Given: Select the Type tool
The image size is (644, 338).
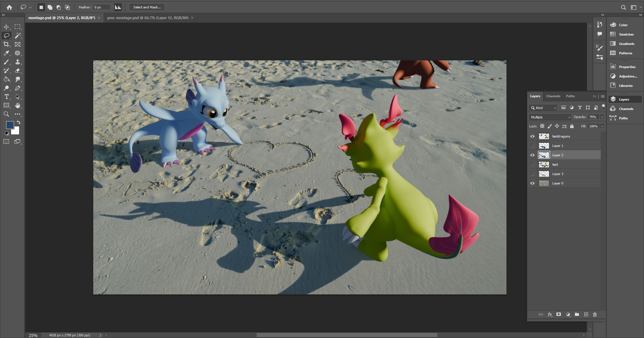Looking at the screenshot, I should click(x=6, y=97).
